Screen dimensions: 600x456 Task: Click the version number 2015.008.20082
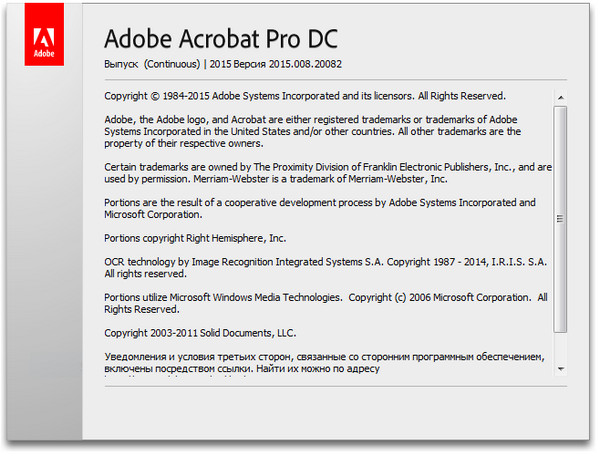301,64
